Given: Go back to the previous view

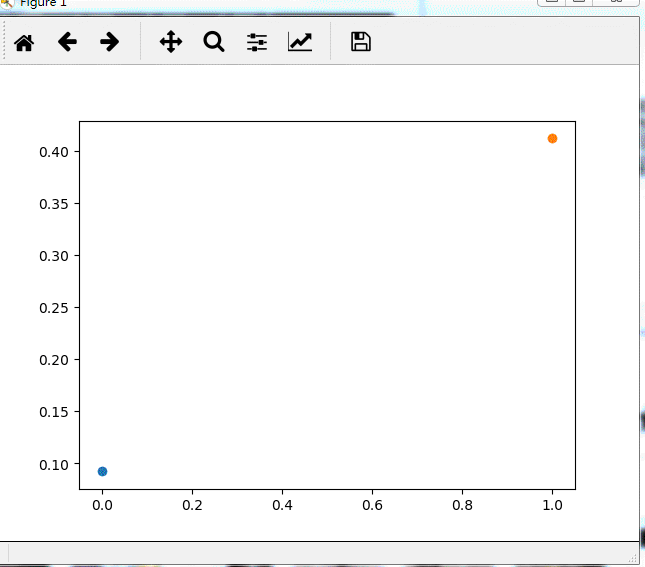Looking at the screenshot, I should [67, 42].
